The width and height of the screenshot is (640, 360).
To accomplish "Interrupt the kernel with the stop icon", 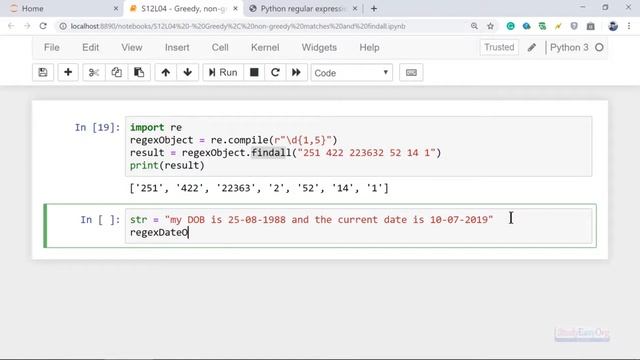I will click(254, 73).
